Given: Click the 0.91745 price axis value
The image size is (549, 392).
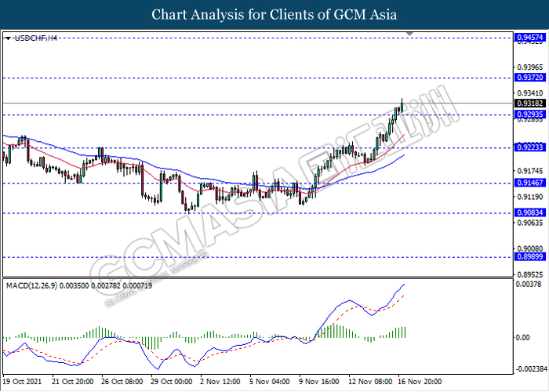Looking at the screenshot, I should (x=529, y=171).
